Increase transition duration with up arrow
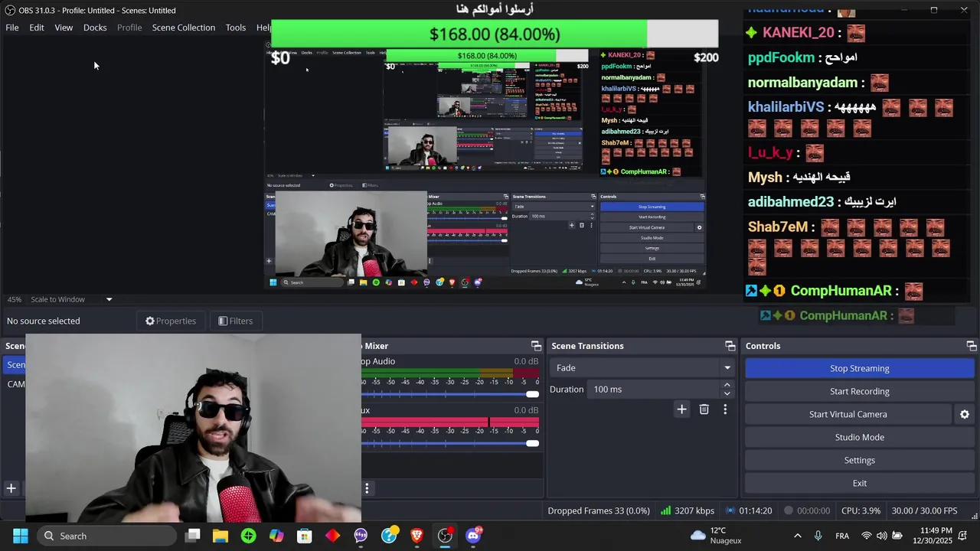The image size is (980, 551). pyautogui.click(x=727, y=385)
